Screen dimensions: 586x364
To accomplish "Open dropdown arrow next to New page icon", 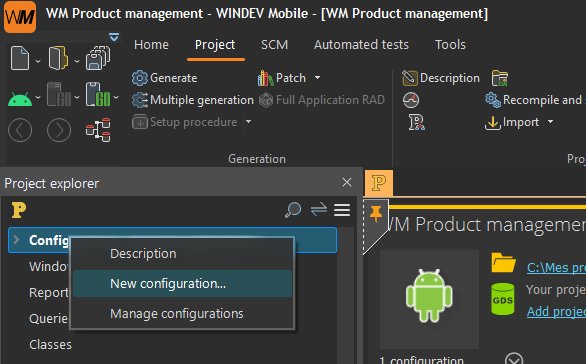I will tap(38, 61).
